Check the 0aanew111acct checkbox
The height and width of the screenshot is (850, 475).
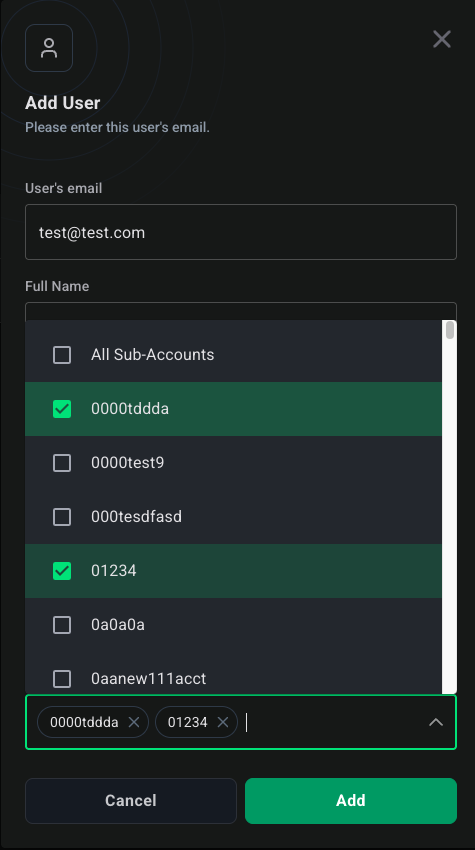coord(62,679)
